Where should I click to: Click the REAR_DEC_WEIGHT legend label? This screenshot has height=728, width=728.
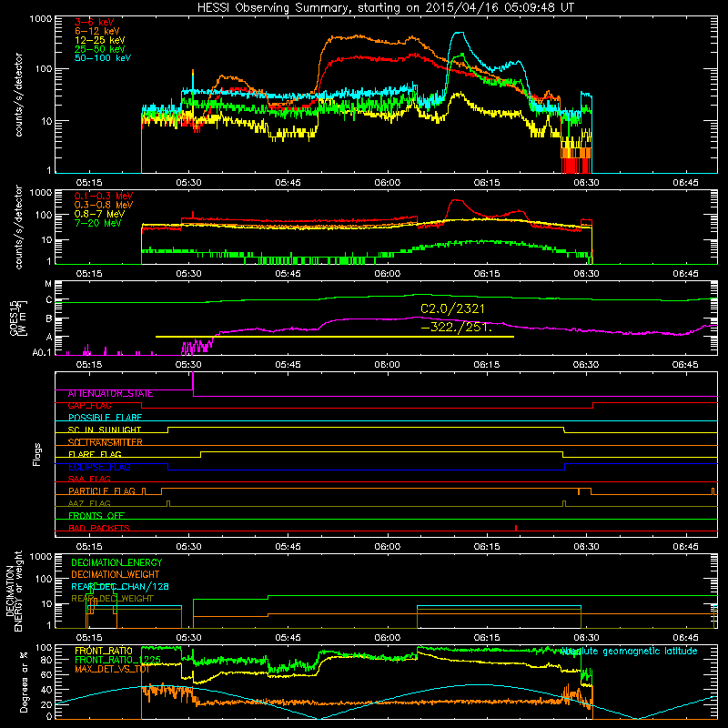pyautogui.click(x=112, y=599)
